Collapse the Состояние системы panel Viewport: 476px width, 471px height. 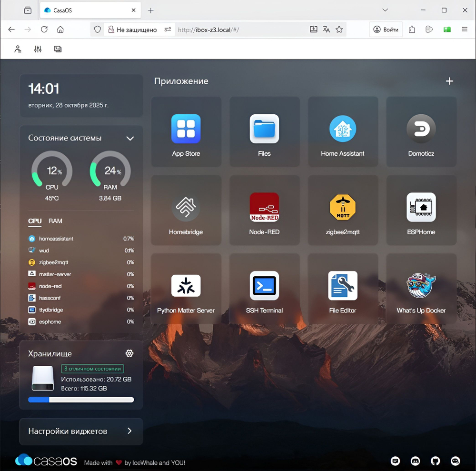point(130,138)
